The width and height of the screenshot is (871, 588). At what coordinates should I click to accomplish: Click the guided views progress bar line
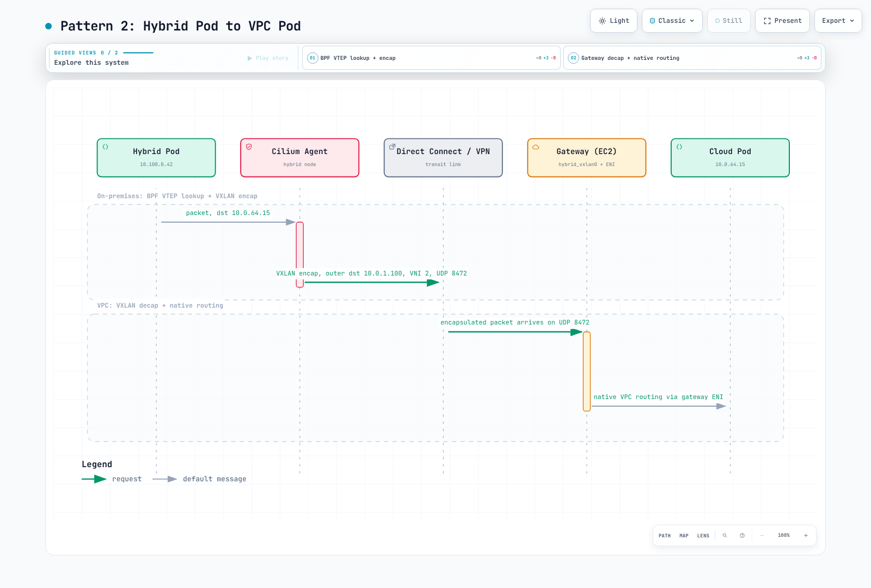point(138,53)
